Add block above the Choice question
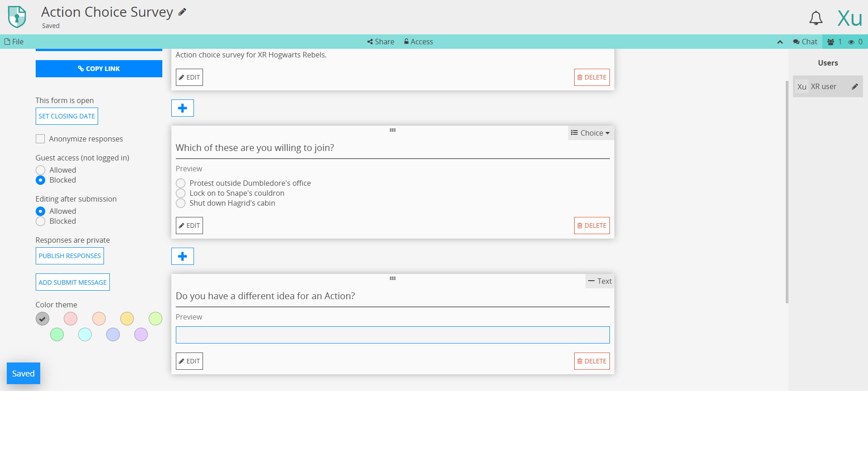The image size is (868, 461). coord(183,108)
